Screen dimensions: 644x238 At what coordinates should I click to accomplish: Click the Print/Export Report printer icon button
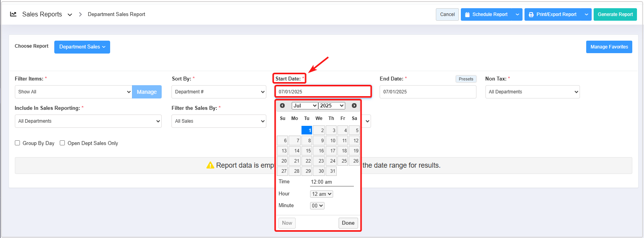[552, 14]
